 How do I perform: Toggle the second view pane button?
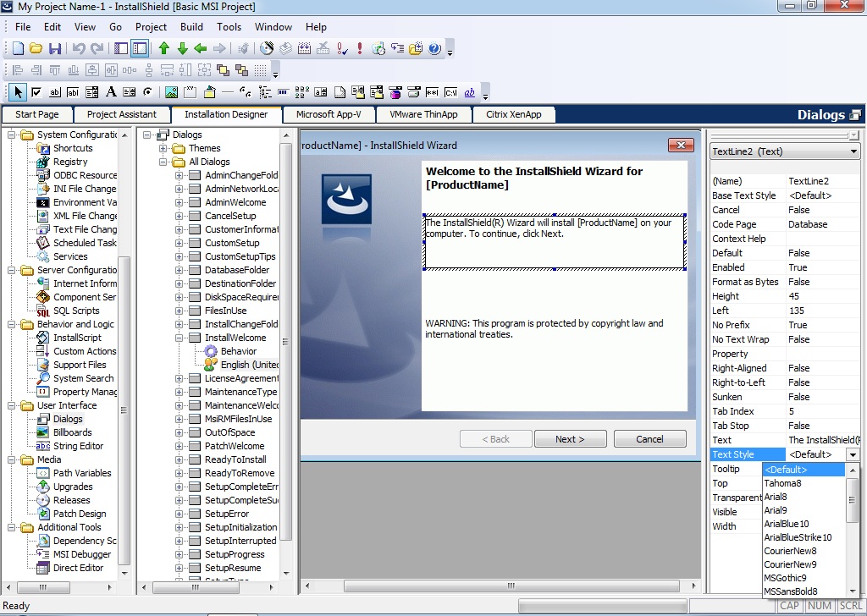pyautogui.click(x=140, y=48)
